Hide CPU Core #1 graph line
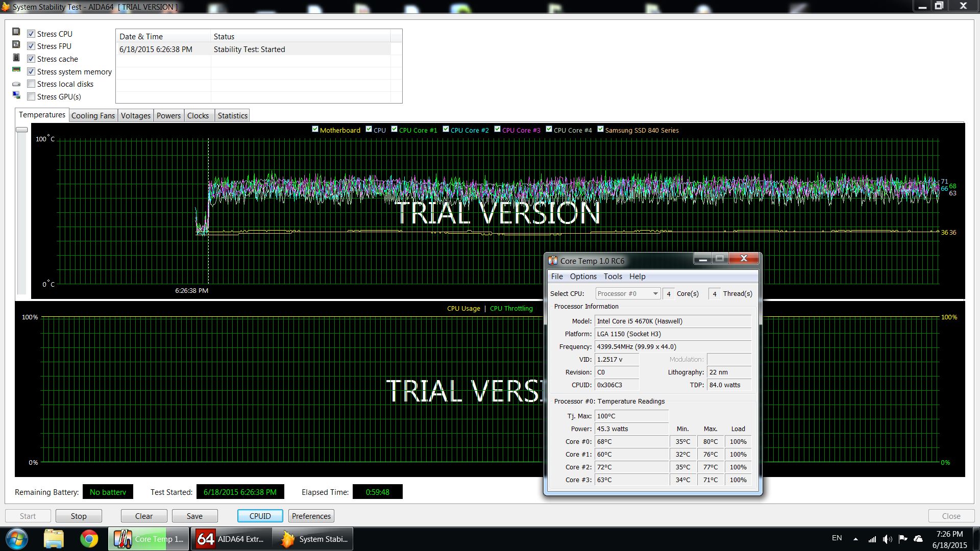 [395, 129]
